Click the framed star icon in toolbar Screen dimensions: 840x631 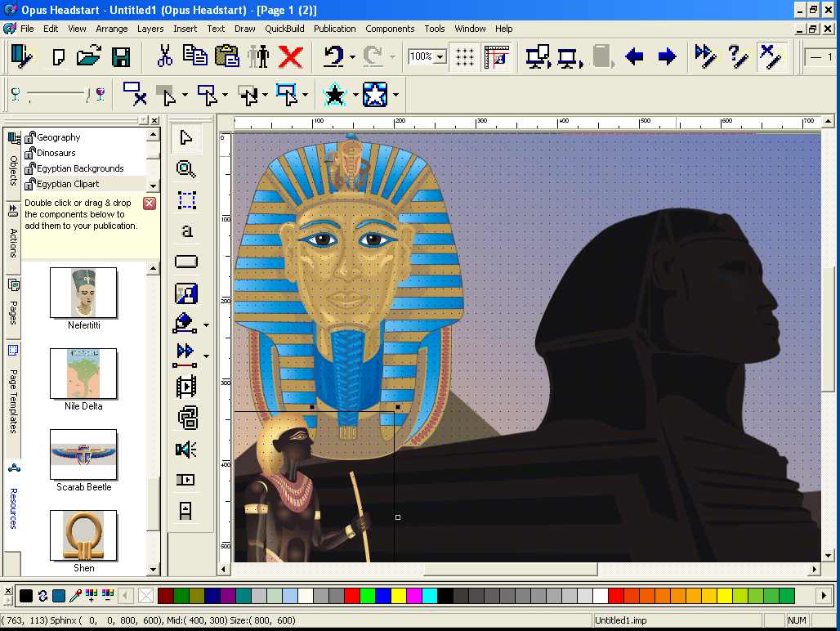pos(375,95)
